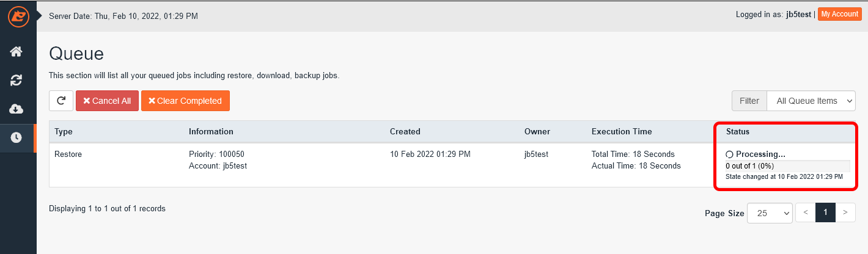Open the Home dashboard sidebar icon
Image resolution: width=868 pixels, height=254 pixels.
click(x=17, y=52)
